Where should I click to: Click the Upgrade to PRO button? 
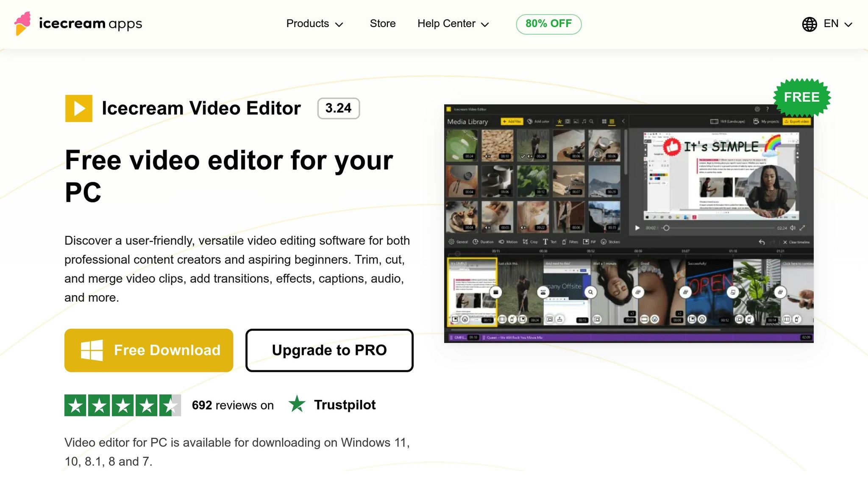pyautogui.click(x=329, y=350)
